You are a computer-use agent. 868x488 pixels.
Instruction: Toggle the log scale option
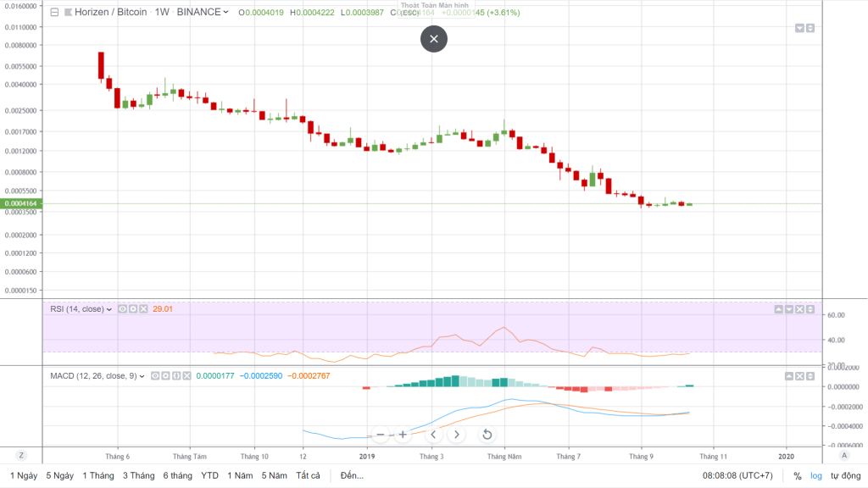[816, 476]
